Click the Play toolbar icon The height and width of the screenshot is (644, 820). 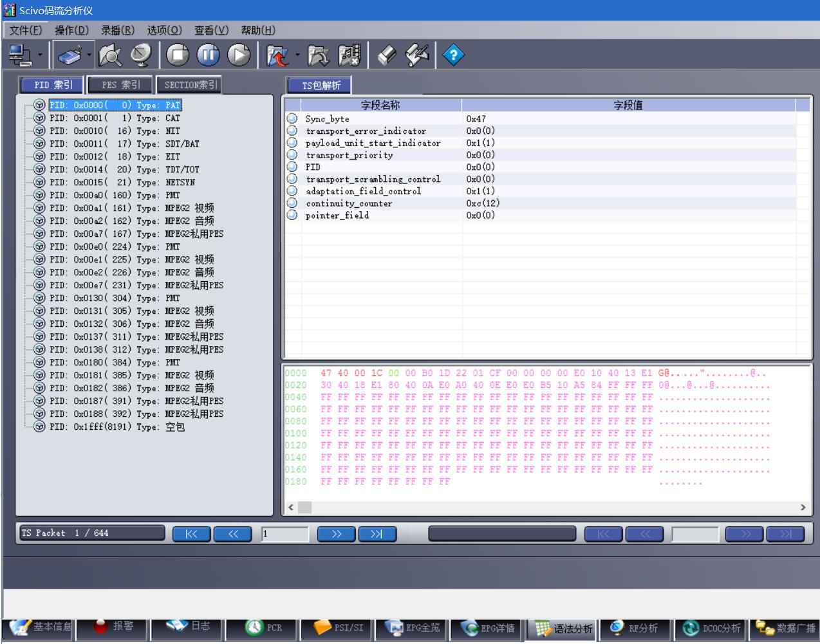tap(239, 55)
